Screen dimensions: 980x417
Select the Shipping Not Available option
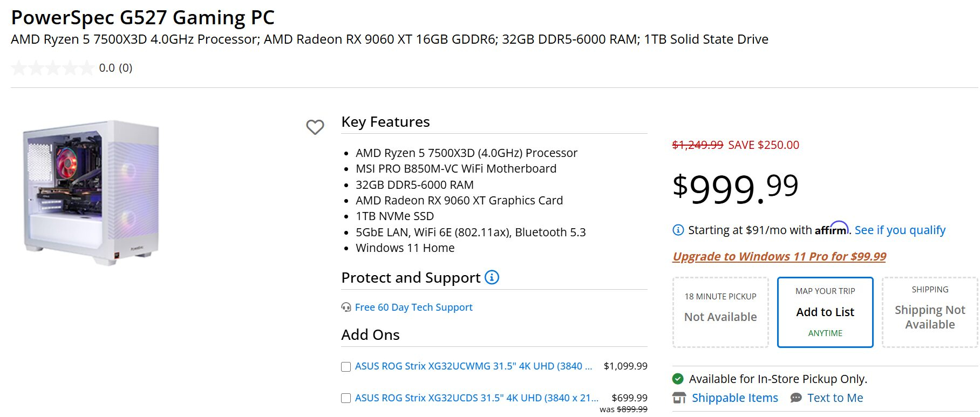coord(930,312)
